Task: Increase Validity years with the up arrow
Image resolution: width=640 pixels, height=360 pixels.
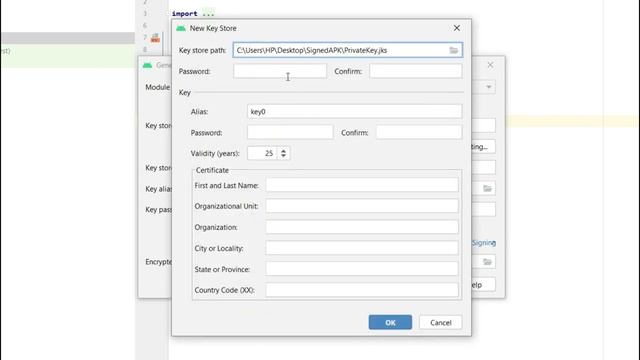Action: (283, 150)
